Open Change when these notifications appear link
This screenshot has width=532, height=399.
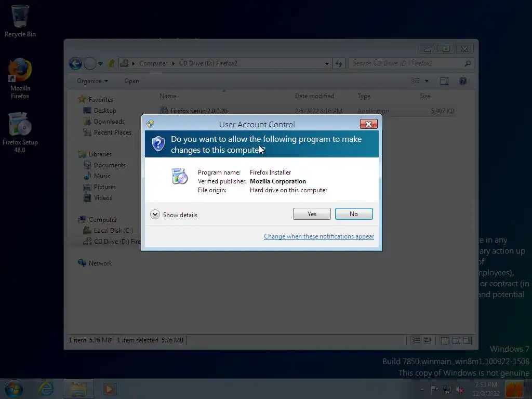[x=318, y=236]
